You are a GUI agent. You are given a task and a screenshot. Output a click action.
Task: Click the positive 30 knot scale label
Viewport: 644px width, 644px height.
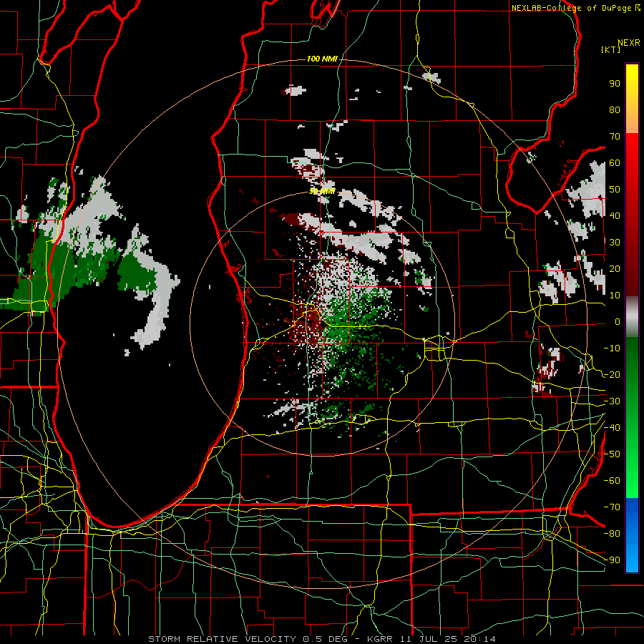[615, 243]
